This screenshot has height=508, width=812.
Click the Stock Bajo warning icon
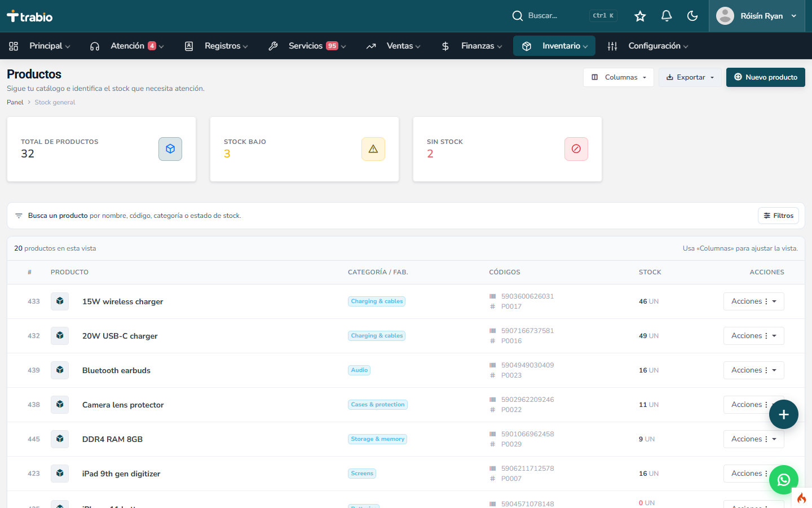373,149
